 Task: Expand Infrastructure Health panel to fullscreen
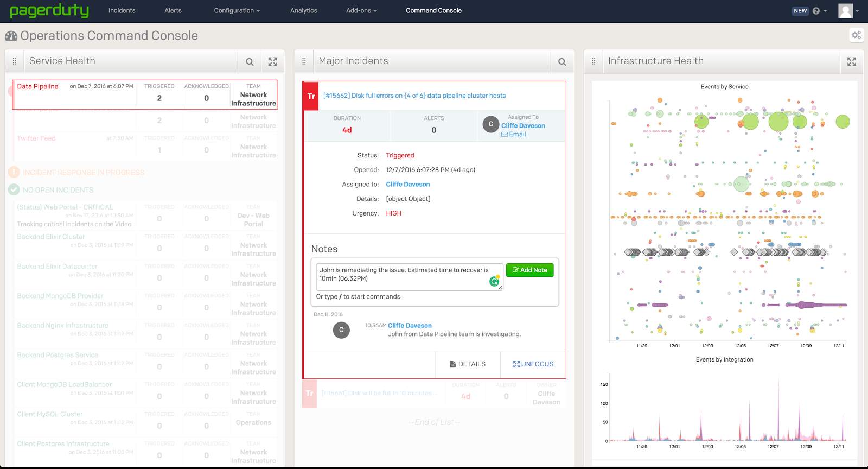click(852, 62)
